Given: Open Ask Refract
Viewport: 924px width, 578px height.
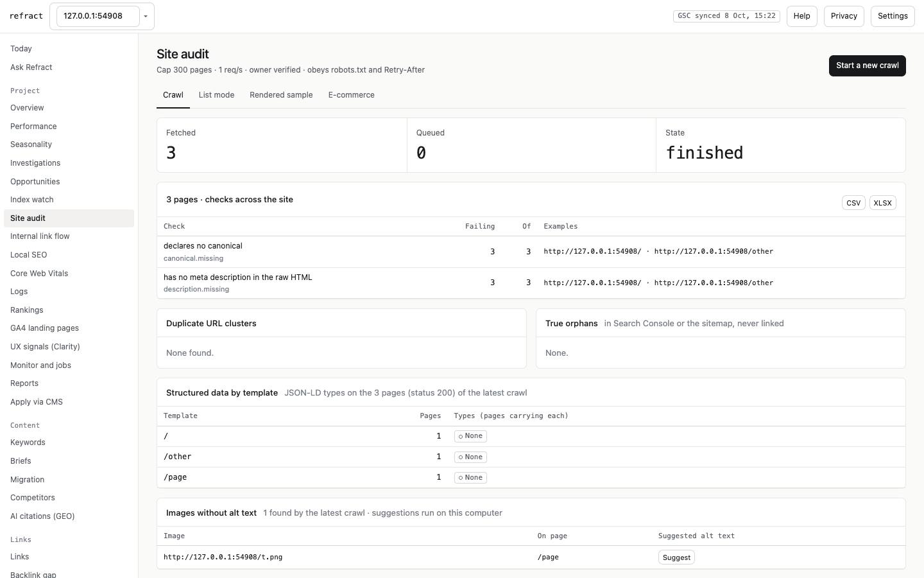Looking at the screenshot, I should point(69,67).
